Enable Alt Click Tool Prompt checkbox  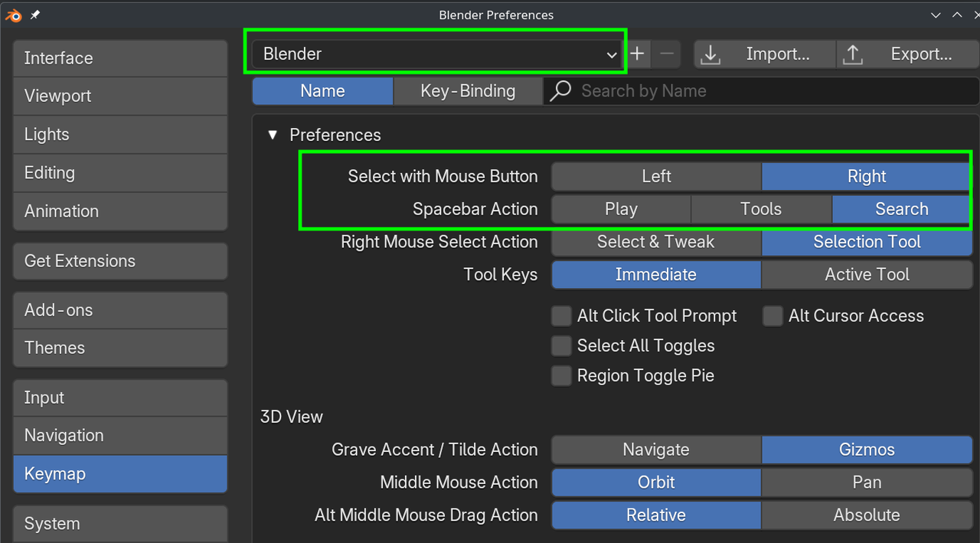[x=562, y=316]
